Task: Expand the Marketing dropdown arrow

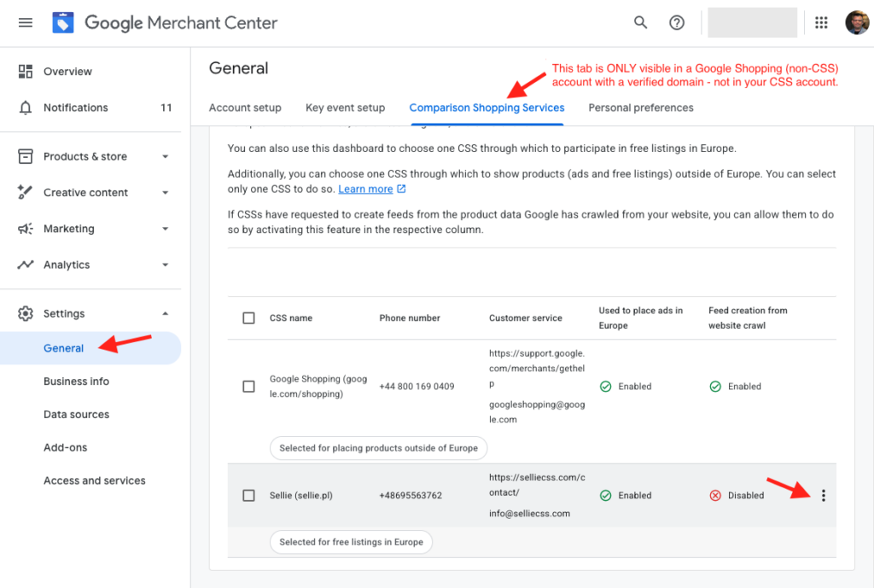Action: pyautogui.click(x=165, y=229)
